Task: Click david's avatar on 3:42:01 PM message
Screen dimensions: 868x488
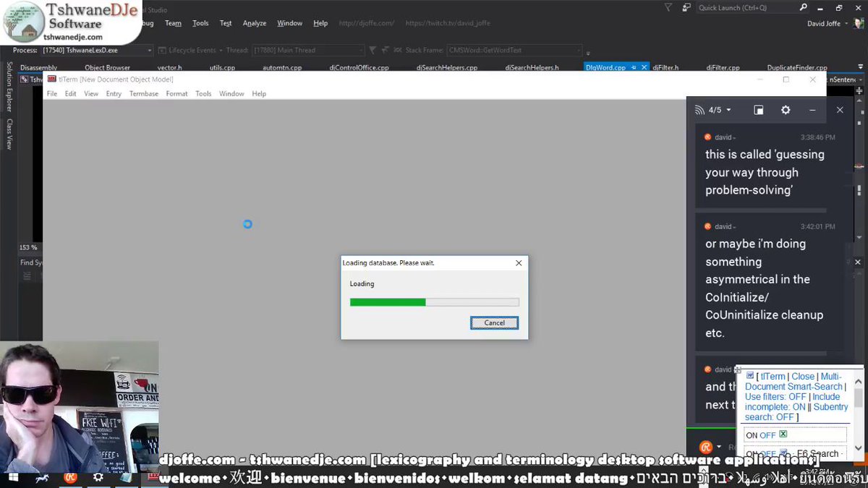Action: (708, 226)
